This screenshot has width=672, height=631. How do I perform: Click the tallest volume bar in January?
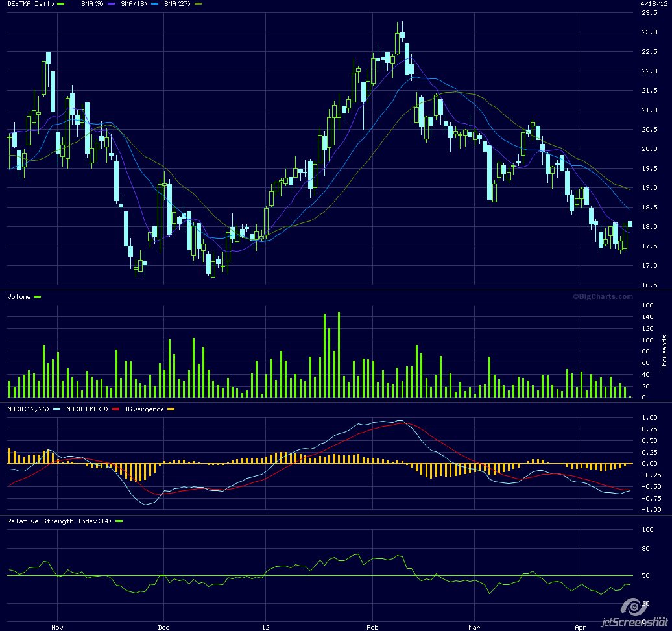339,355
